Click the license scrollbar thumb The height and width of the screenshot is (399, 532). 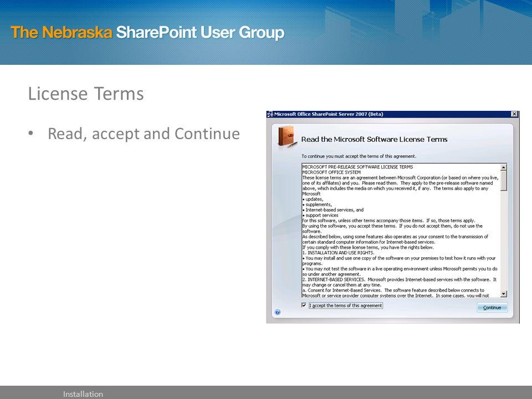click(x=504, y=181)
